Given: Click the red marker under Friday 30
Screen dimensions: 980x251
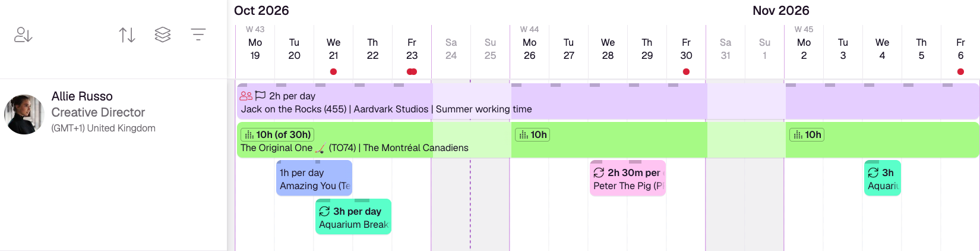Looking at the screenshot, I should click(687, 71).
